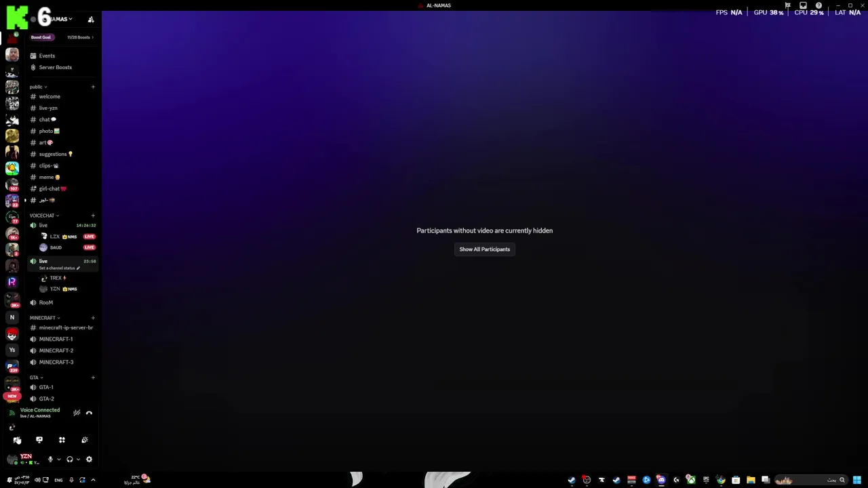The width and height of the screenshot is (868, 488).
Task: Click the Boost Goal badge
Action: (x=41, y=37)
